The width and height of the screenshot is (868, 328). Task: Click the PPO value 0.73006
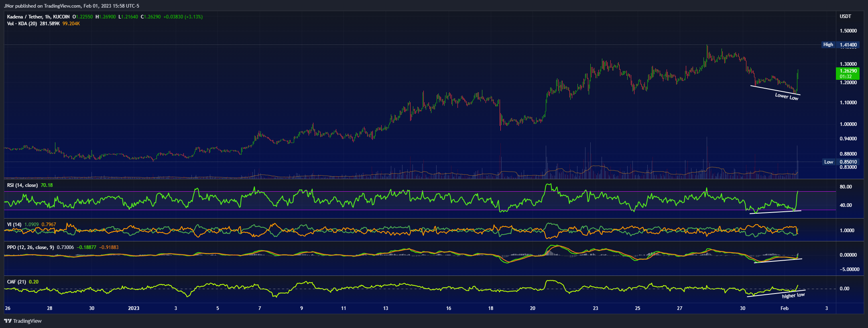(x=65, y=247)
